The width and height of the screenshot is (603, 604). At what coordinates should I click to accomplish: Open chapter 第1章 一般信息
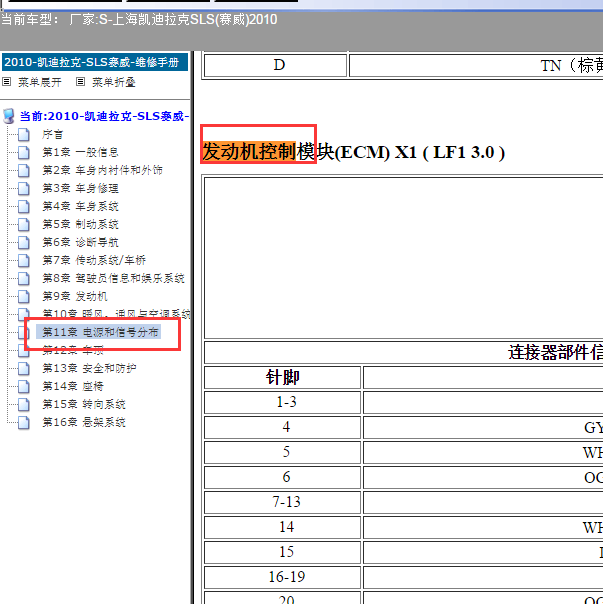point(80,153)
